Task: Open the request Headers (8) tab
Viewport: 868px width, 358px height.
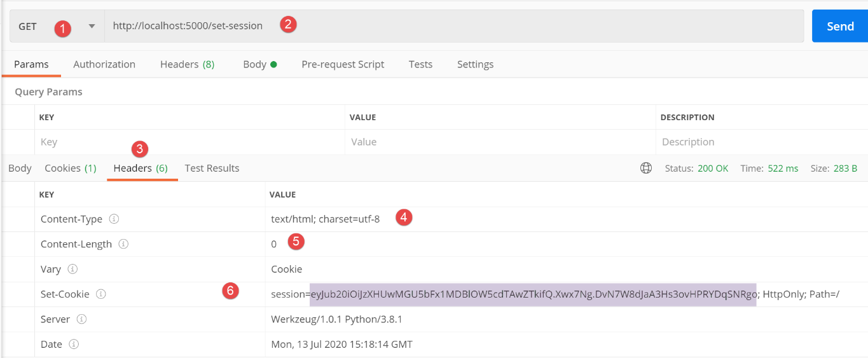Action: 187,64
